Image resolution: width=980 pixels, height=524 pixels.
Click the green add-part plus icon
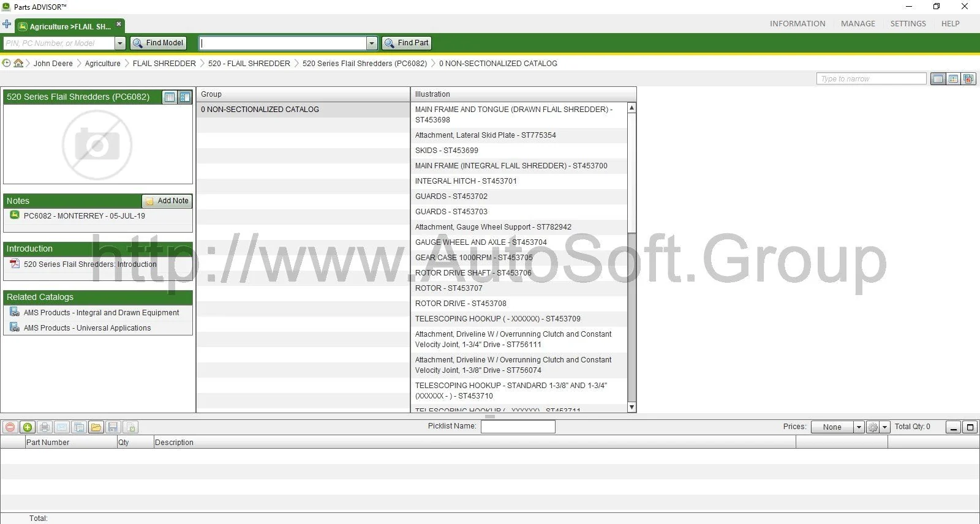coord(27,427)
